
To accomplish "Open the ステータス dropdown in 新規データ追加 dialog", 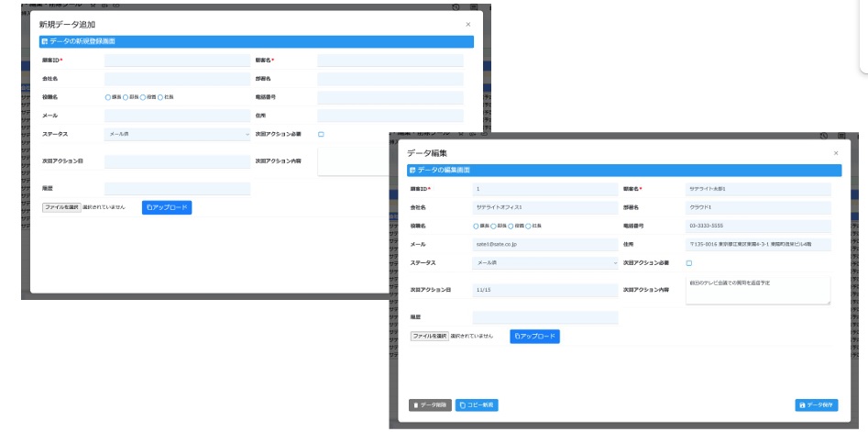I will coord(177,134).
